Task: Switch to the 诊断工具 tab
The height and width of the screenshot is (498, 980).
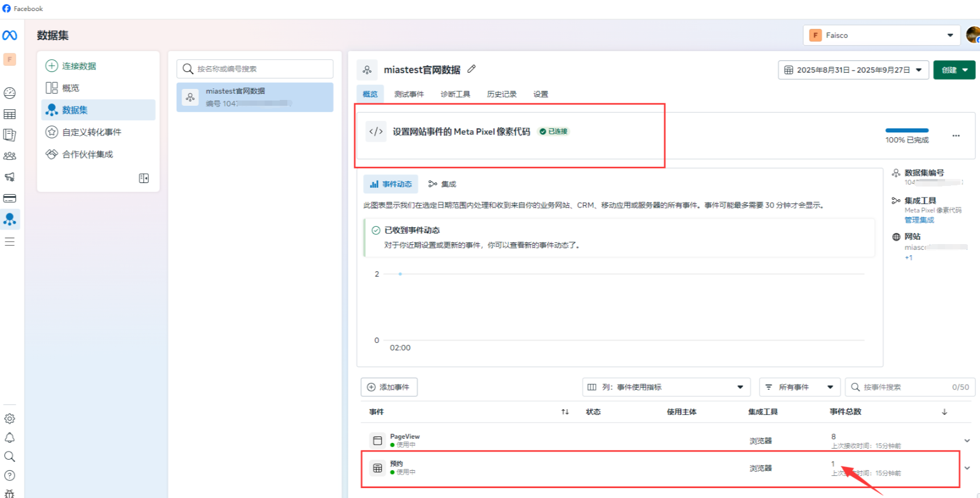Action: click(x=455, y=94)
